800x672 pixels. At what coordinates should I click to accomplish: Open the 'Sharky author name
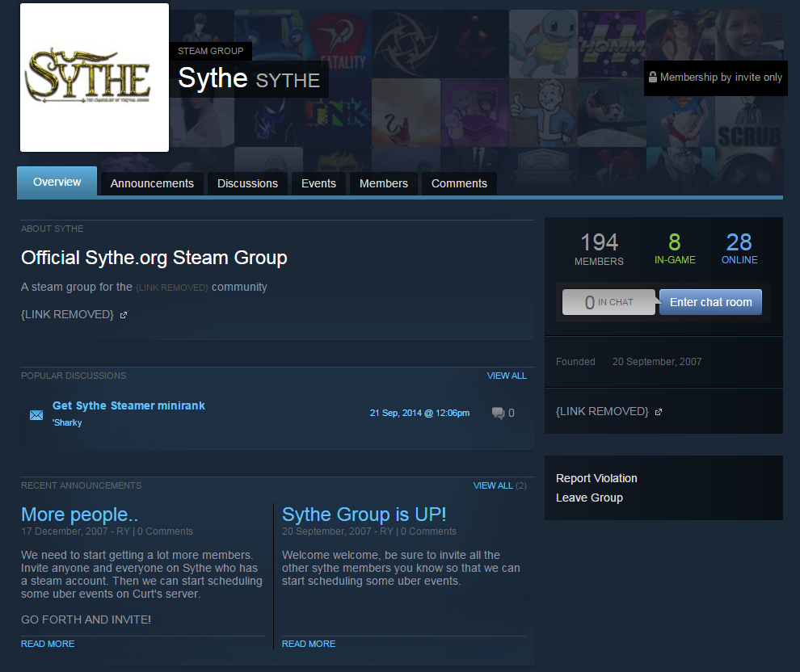point(67,422)
